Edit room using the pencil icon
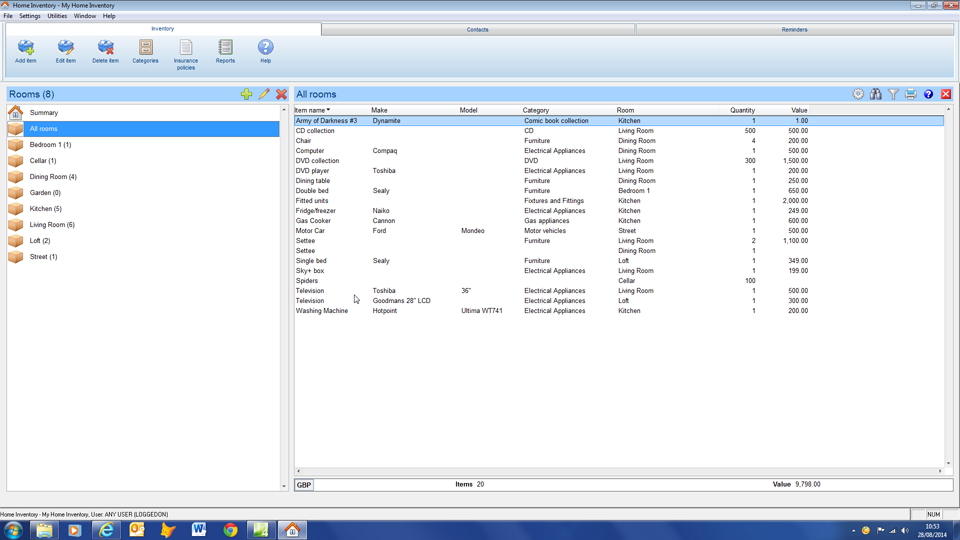 tap(264, 94)
